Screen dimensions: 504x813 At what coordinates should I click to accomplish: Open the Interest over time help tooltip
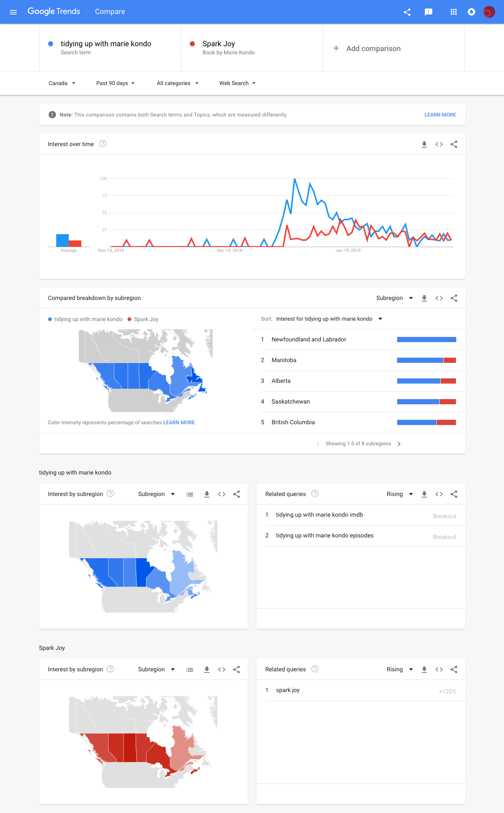[x=103, y=144]
